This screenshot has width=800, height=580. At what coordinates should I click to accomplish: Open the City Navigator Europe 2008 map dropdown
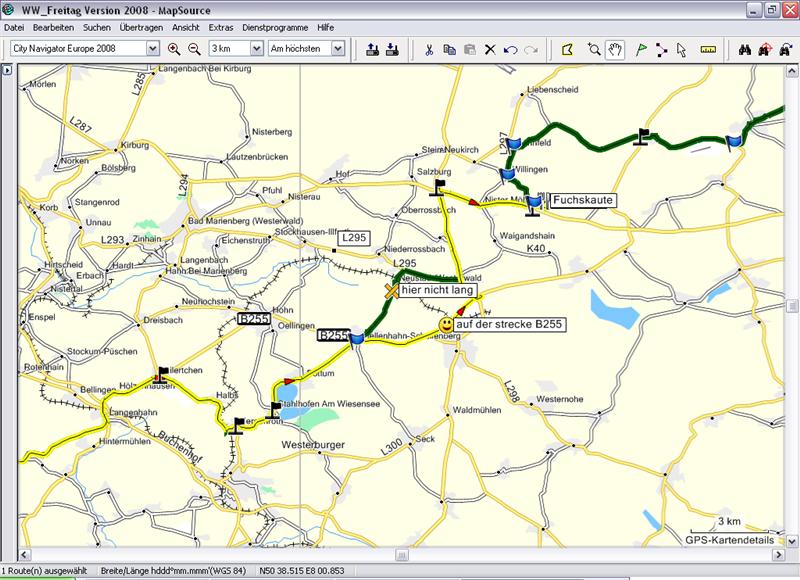click(x=153, y=48)
